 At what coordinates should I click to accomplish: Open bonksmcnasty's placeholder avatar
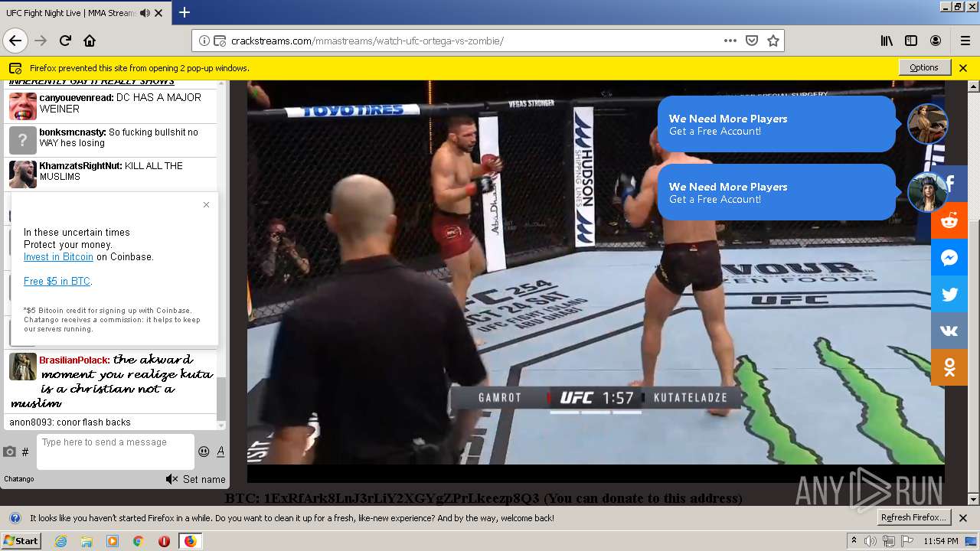pyautogui.click(x=23, y=140)
